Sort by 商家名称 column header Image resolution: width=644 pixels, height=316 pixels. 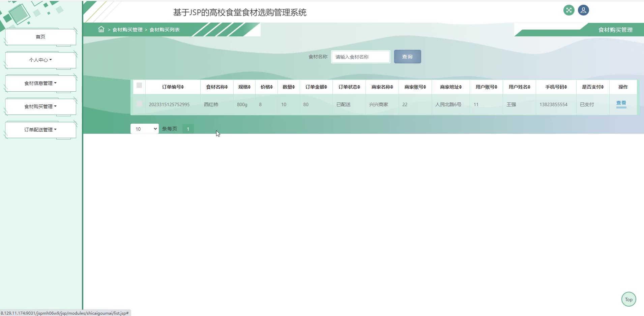[382, 87]
